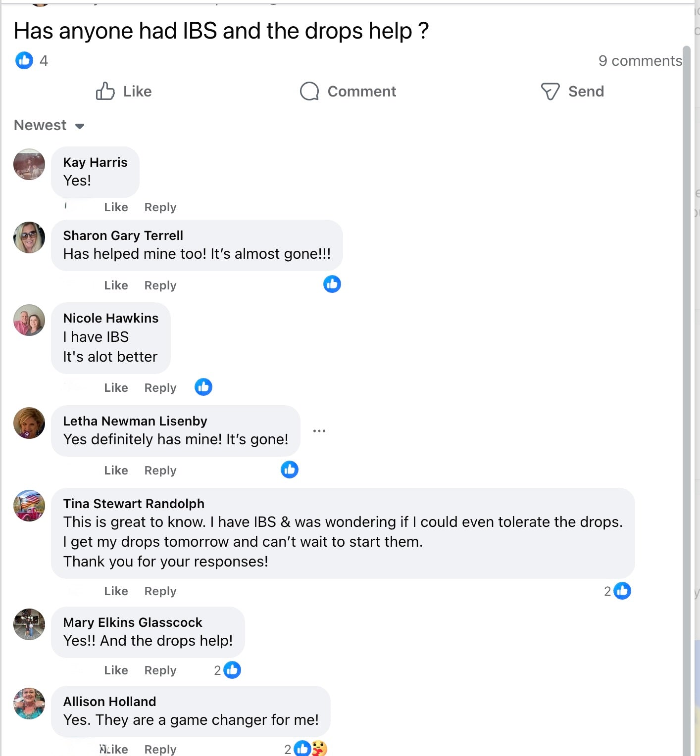Click the thumbs-up Like icon under the post
The image size is (700, 756).
click(x=105, y=92)
